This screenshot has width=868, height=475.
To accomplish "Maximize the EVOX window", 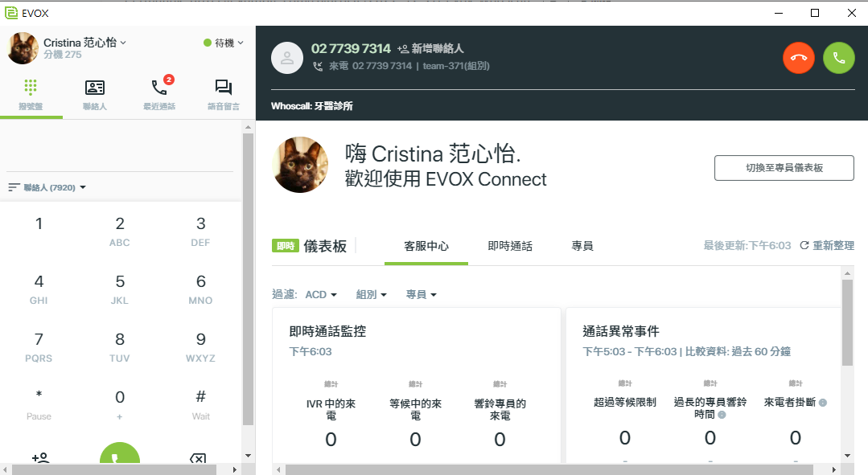I will point(815,13).
